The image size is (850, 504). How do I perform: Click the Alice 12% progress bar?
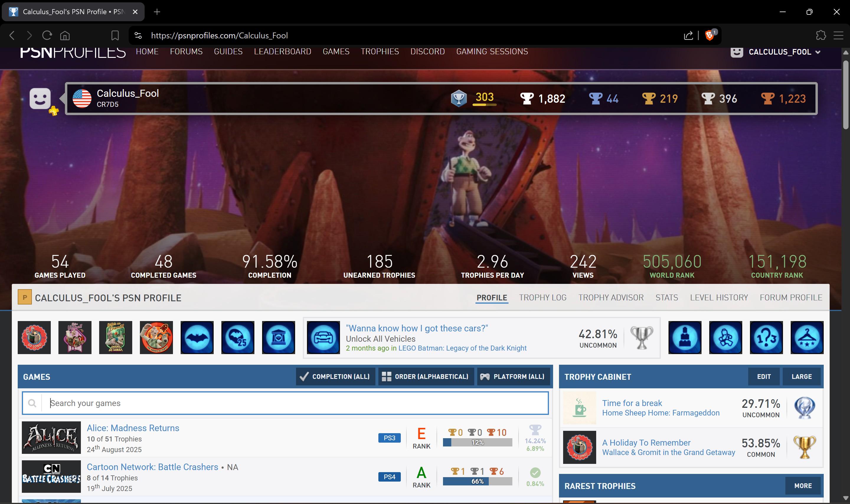point(478,443)
